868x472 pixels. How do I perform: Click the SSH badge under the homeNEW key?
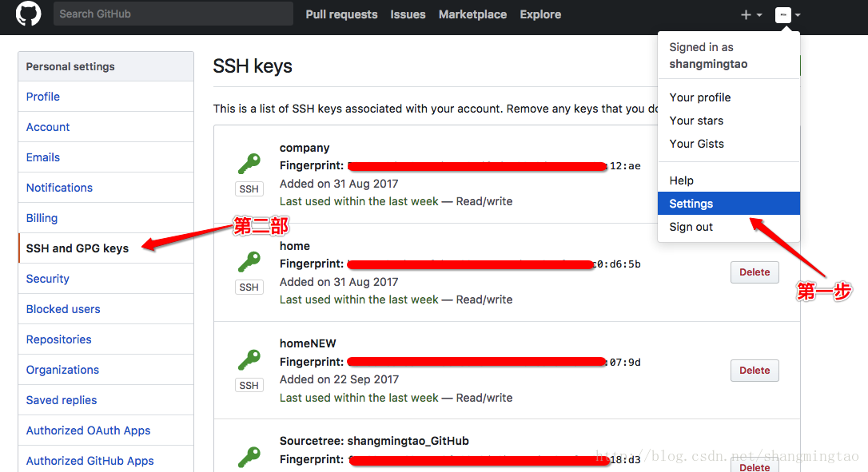(x=249, y=385)
